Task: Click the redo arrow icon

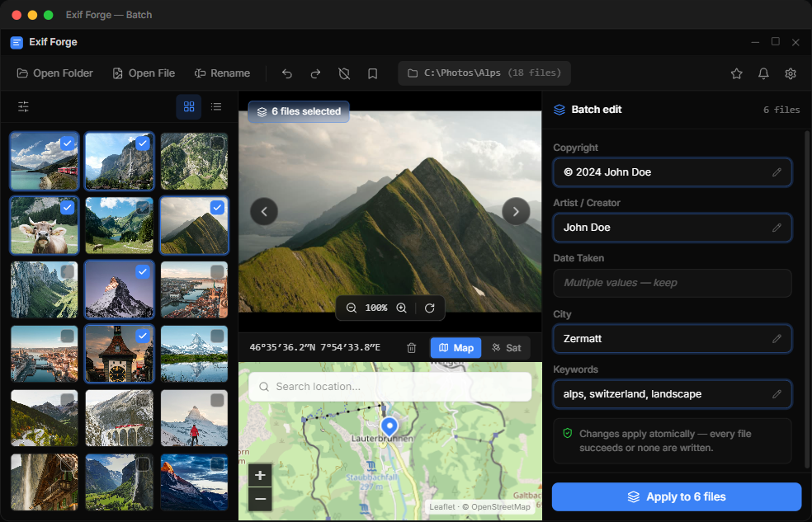Action: click(315, 73)
